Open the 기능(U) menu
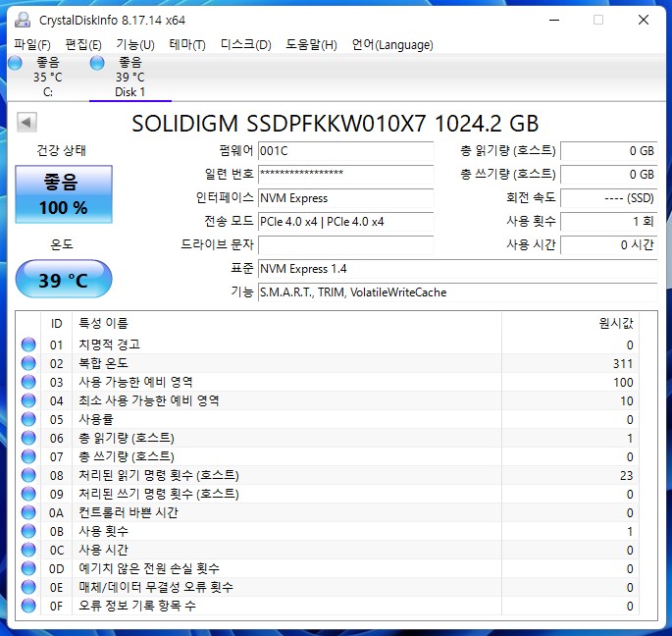672x636 pixels. click(135, 44)
